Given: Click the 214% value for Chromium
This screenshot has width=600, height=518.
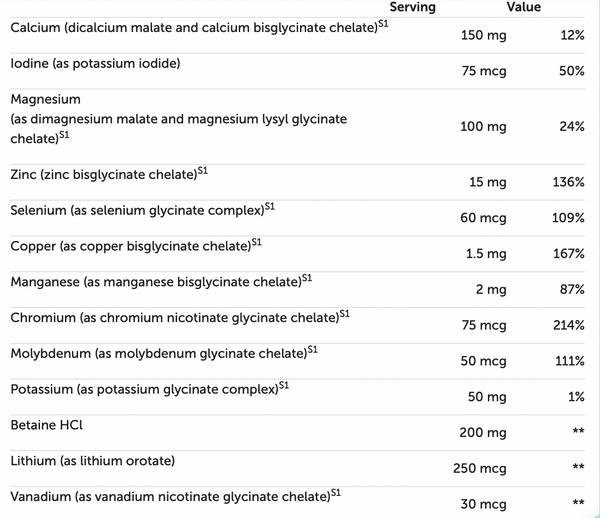Looking at the screenshot, I should click(569, 325).
